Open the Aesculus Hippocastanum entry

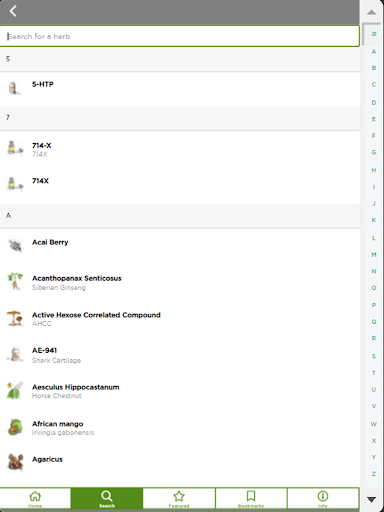coord(180,391)
